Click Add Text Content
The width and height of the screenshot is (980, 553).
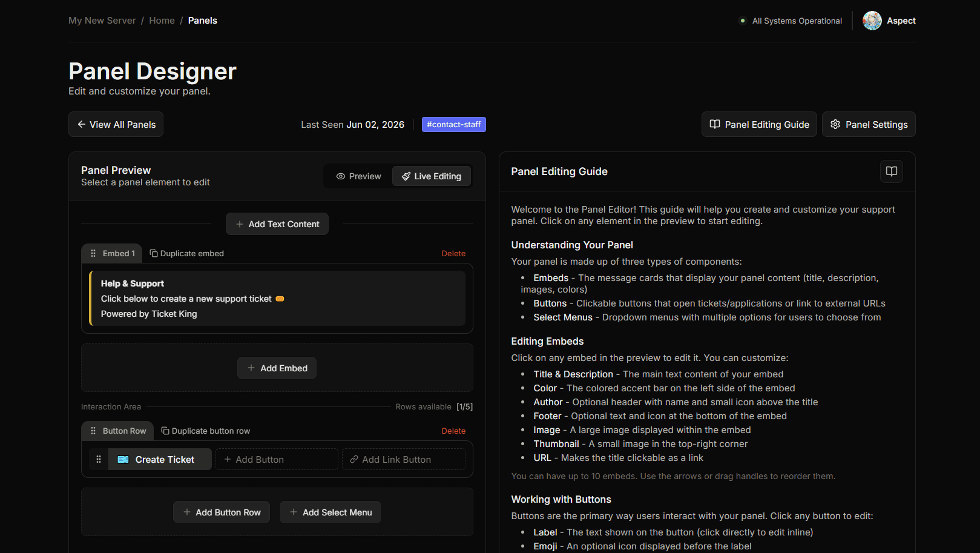click(277, 224)
